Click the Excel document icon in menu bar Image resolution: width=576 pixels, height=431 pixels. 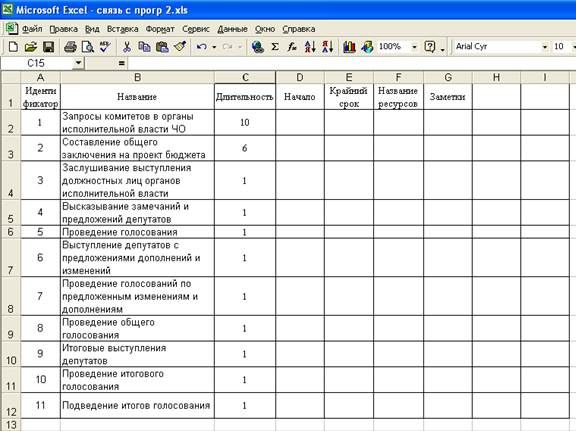(11, 29)
